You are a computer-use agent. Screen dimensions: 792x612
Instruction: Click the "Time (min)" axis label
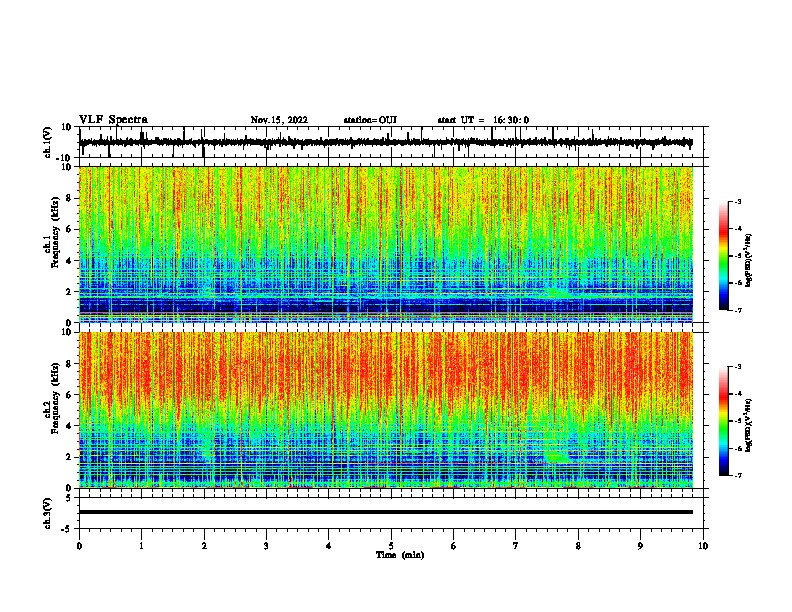point(400,555)
